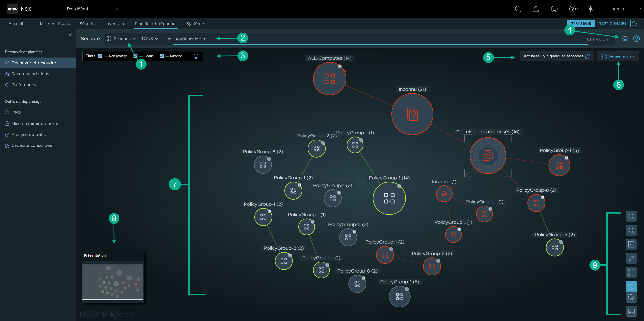Open the security view settings gear
The image size is (644, 321).
tap(625, 39)
